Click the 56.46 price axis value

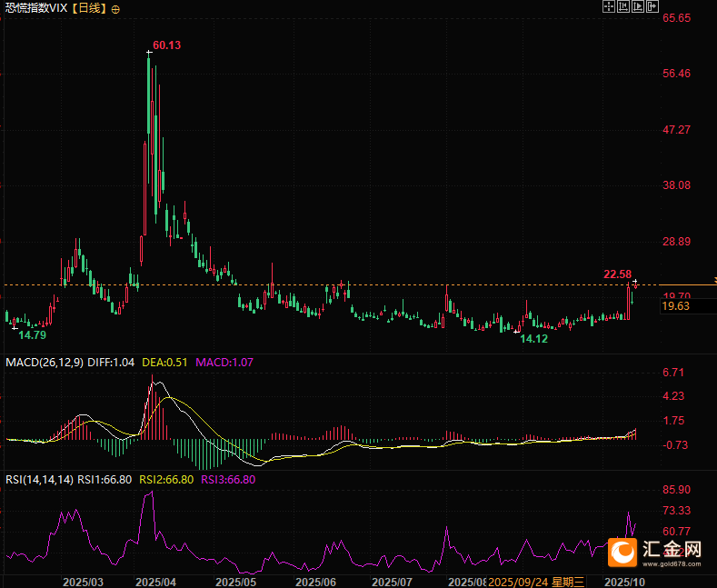click(x=677, y=74)
